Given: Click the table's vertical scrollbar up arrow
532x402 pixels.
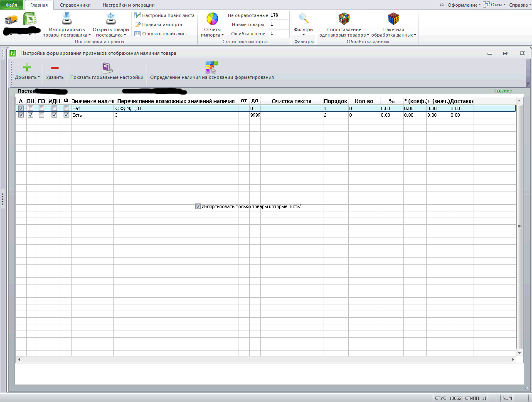Looking at the screenshot, I should 519,101.
